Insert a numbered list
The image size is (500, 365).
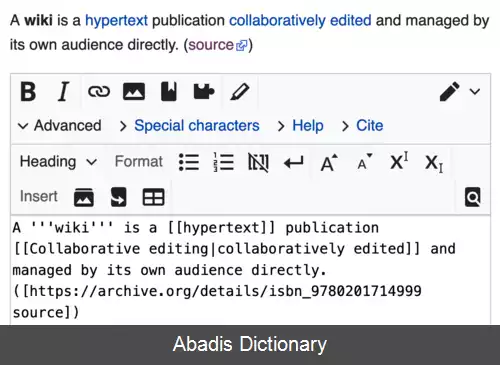click(223, 162)
